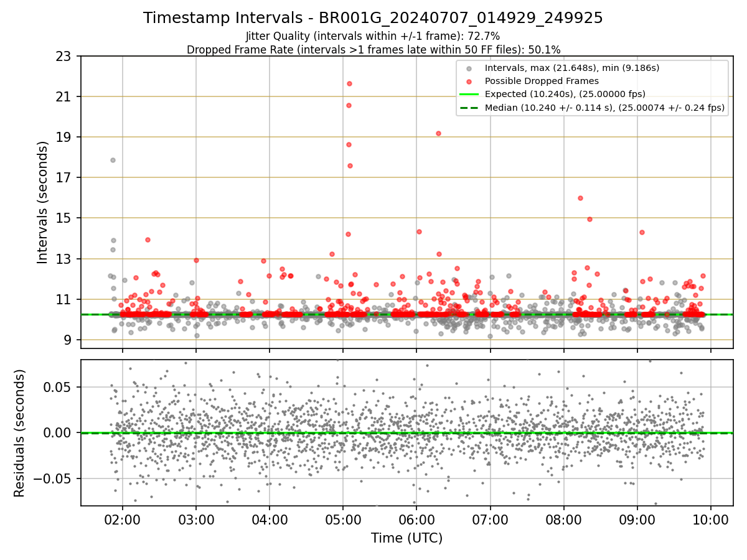Screen dimensions: 747x560
Task: Click the gray outlier point near 17.9 seconds
Action: pos(113,160)
